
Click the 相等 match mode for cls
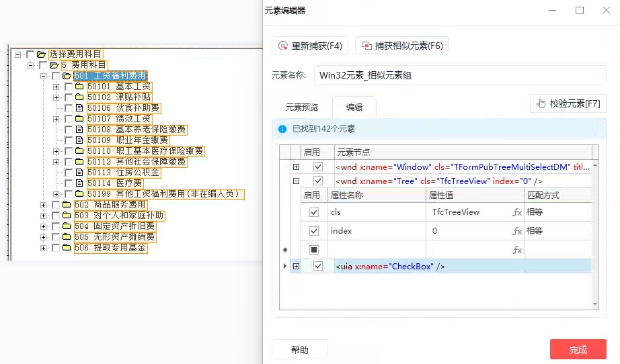pos(535,212)
